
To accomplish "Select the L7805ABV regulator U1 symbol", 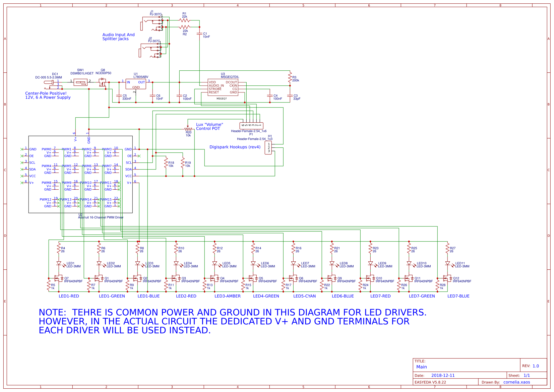I will coord(136,84).
